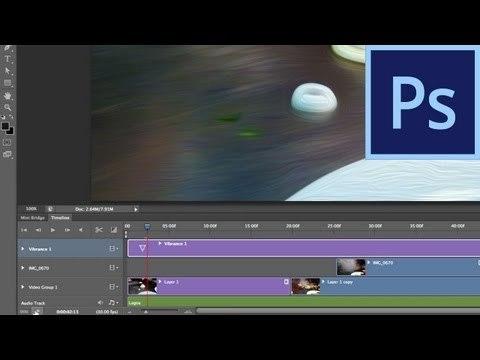Step to the next frame
This screenshot has width=480, height=360.
point(67,230)
